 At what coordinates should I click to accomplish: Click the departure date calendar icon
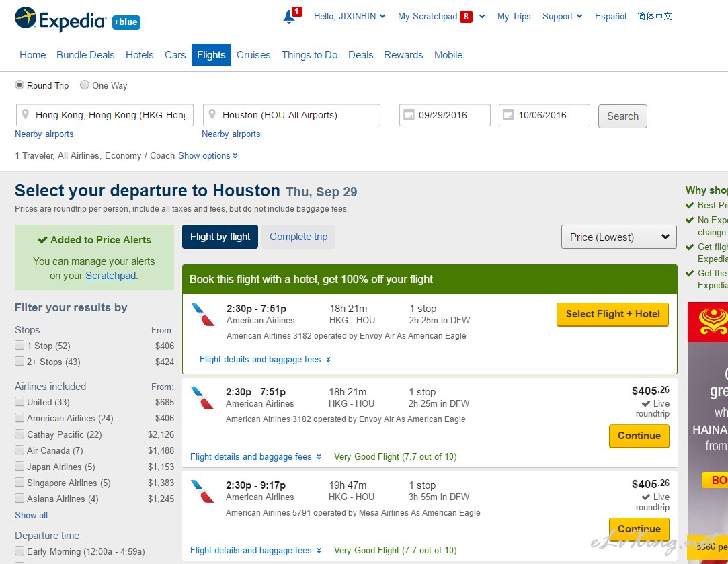409,115
